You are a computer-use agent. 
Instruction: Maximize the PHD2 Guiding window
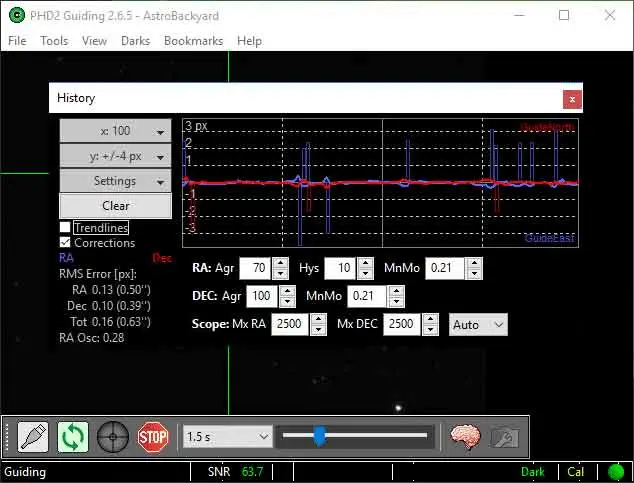(564, 15)
